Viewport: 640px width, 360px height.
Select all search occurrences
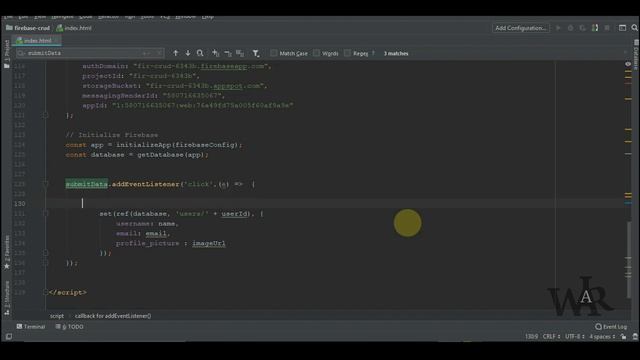pyautogui.click(x=240, y=53)
